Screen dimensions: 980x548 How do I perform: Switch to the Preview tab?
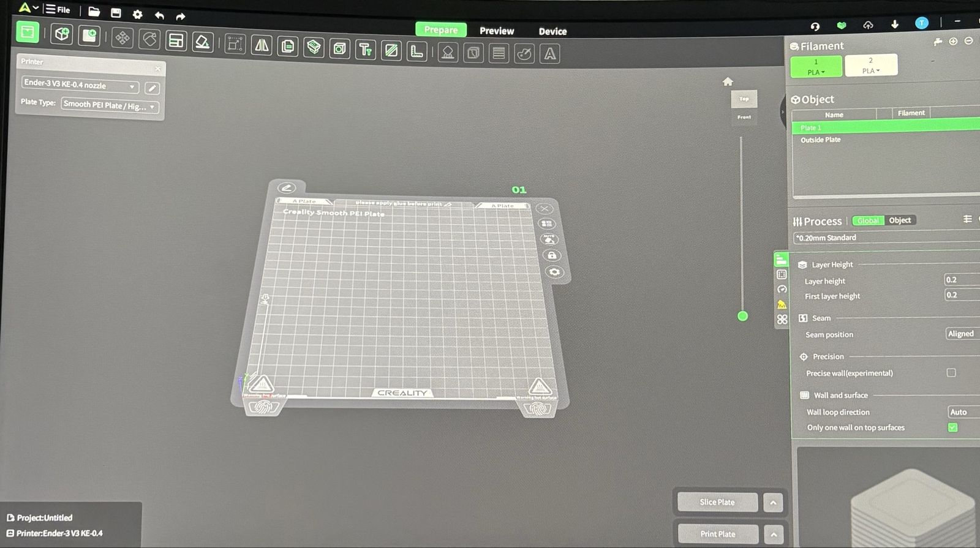click(497, 31)
